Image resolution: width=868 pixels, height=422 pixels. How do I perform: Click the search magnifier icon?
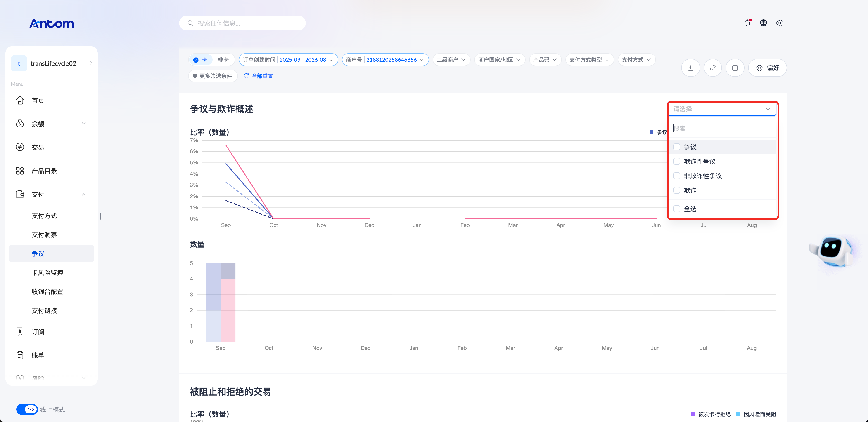point(190,23)
